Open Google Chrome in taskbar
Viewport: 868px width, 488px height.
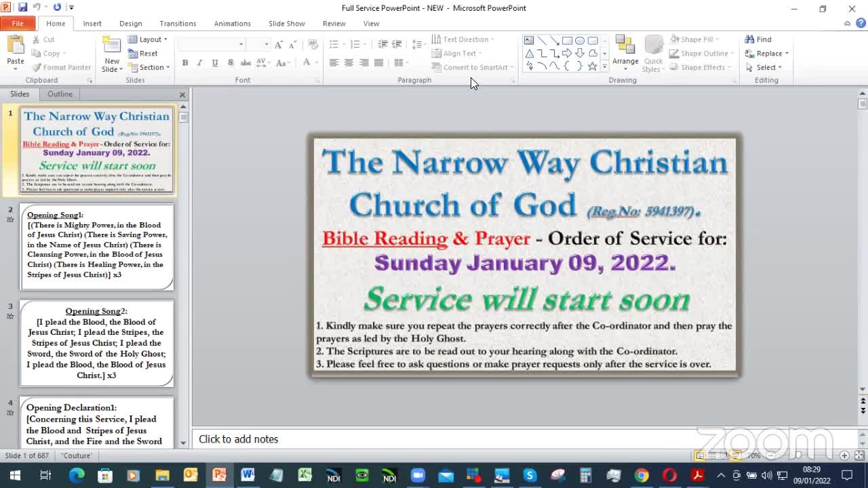[x=642, y=475]
